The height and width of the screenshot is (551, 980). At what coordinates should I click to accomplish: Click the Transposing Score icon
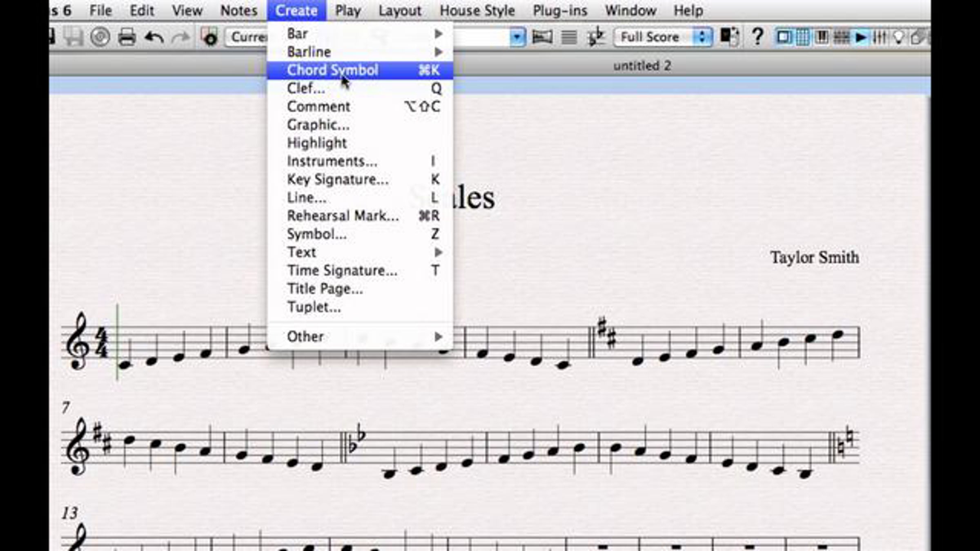(596, 37)
